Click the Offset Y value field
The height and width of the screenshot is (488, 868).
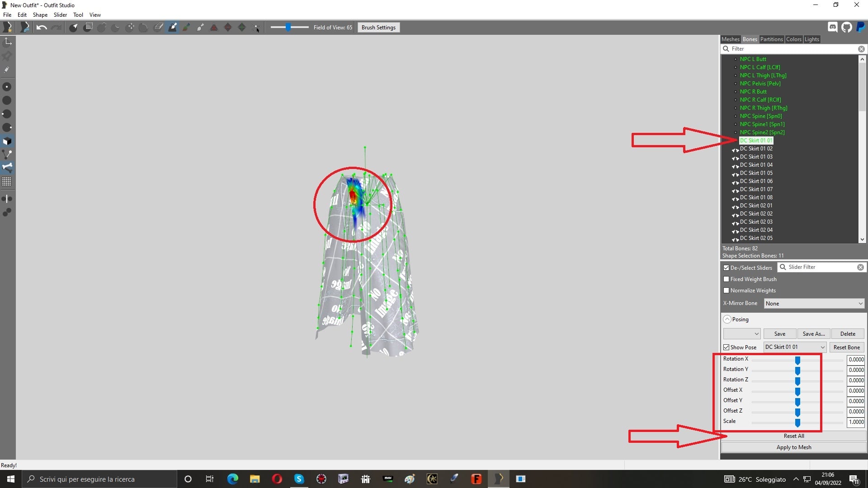pos(856,401)
